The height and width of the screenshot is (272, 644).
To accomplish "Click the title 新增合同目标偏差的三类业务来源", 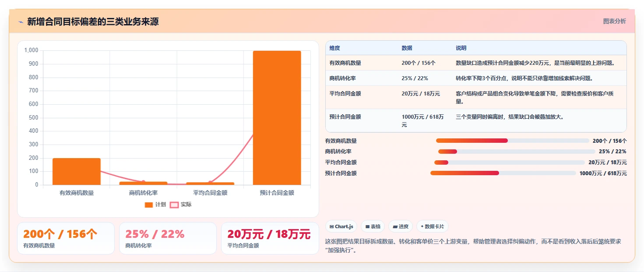I will [93, 21].
